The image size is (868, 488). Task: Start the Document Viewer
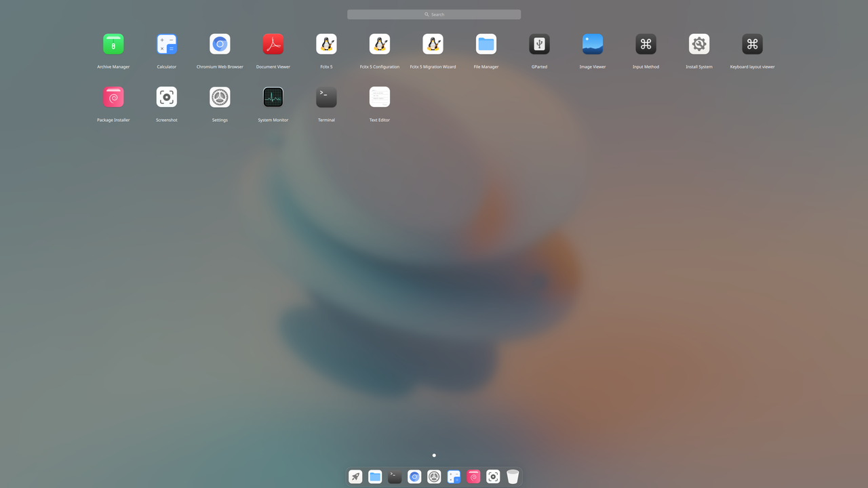273,43
